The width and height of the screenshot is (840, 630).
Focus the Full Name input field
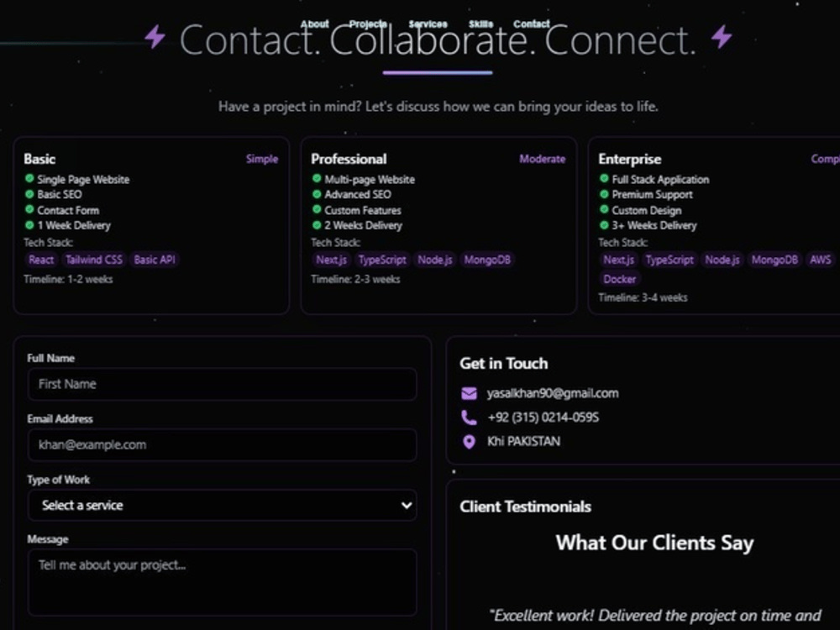[222, 384]
